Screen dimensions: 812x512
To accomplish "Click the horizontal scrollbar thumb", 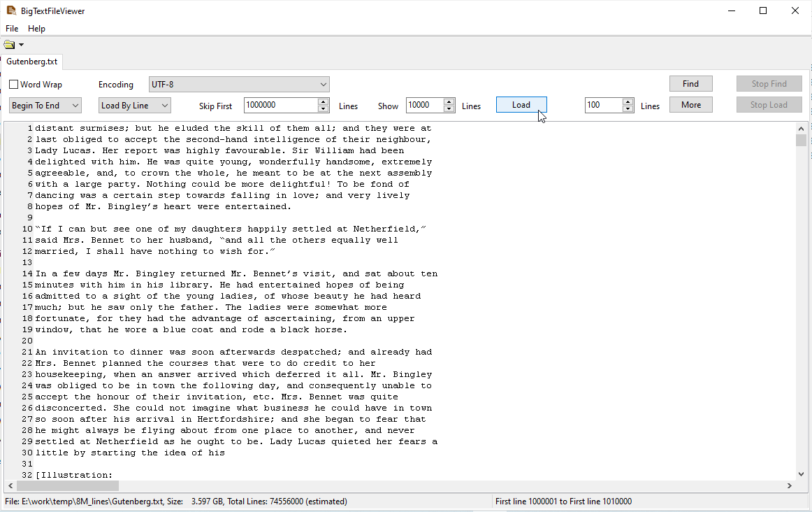I will click(68, 485).
